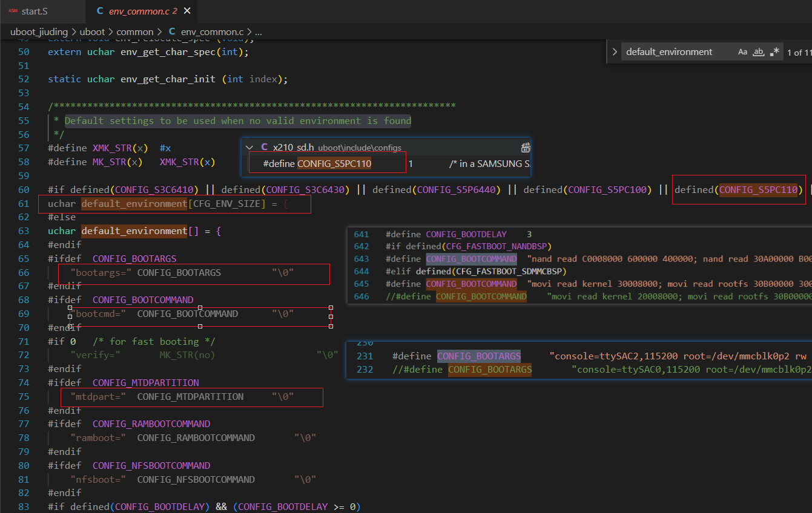The width and height of the screenshot is (812, 513).
Task: Expand the replace field in find widget
Action: click(615, 52)
